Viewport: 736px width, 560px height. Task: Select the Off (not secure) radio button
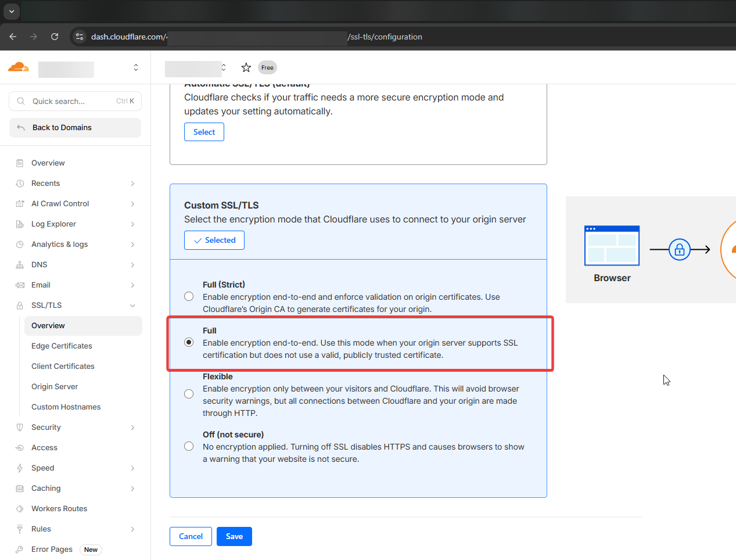tap(189, 446)
